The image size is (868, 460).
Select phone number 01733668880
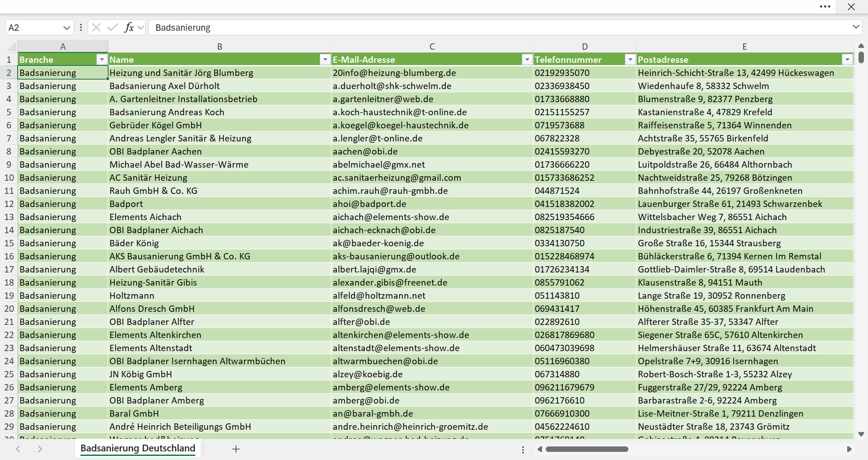point(585,99)
